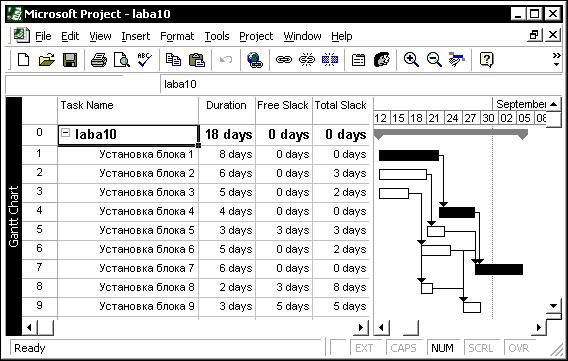The image size is (568, 361).
Task: Open the Help menu
Action: click(x=342, y=36)
